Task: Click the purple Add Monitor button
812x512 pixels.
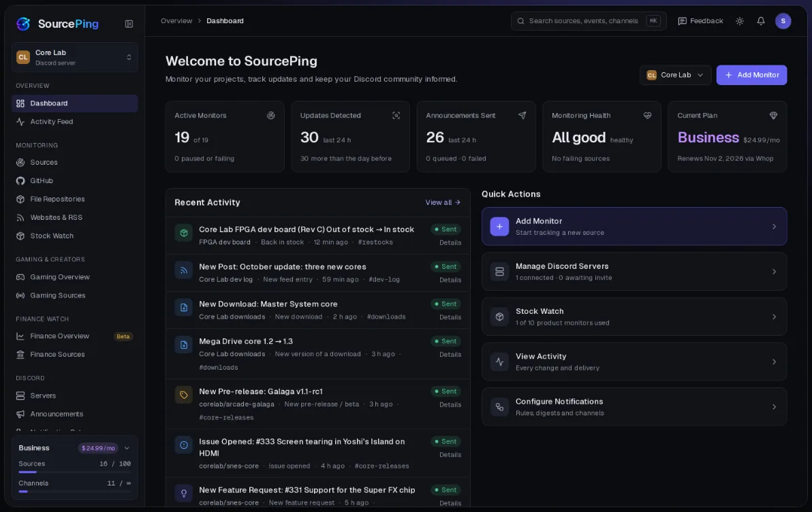Action: 751,75
